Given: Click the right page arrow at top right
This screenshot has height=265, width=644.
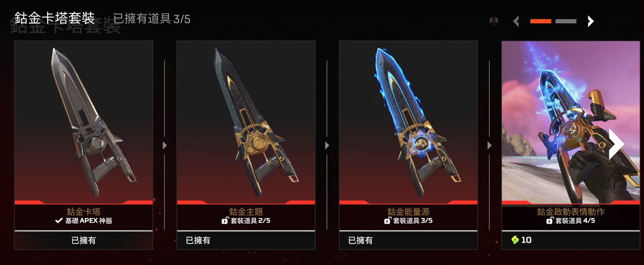Looking at the screenshot, I should point(590,21).
